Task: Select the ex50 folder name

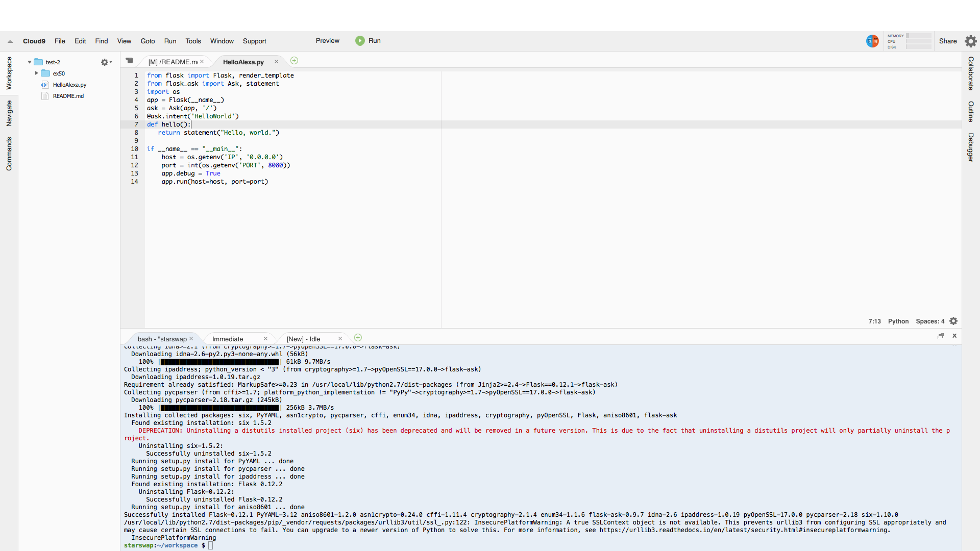Action: coord(59,73)
